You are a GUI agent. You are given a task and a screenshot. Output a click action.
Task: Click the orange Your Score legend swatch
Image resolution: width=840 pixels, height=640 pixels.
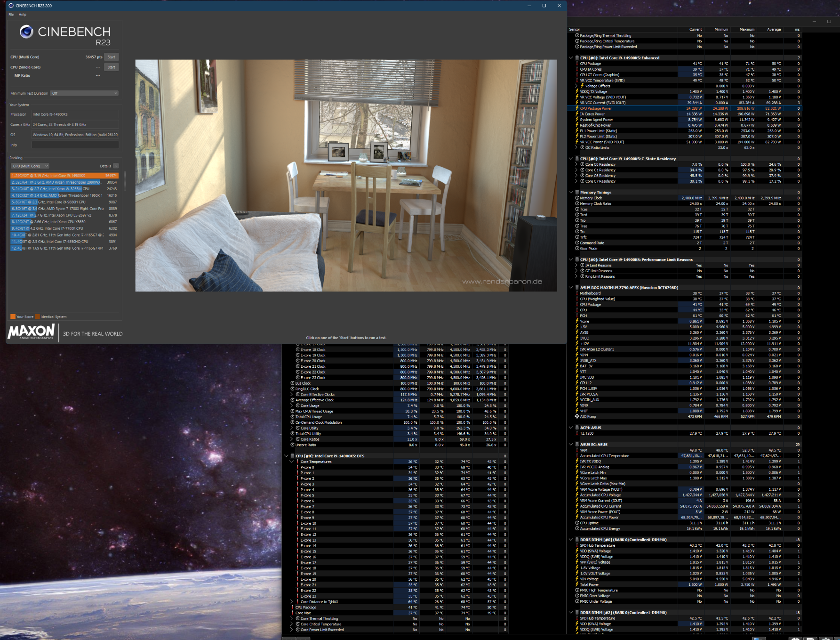tap(13, 317)
